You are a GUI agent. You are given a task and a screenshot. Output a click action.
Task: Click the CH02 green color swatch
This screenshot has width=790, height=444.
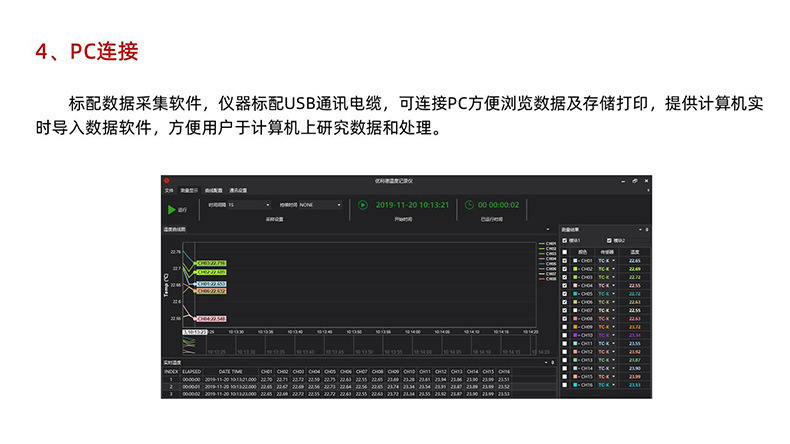point(575,269)
